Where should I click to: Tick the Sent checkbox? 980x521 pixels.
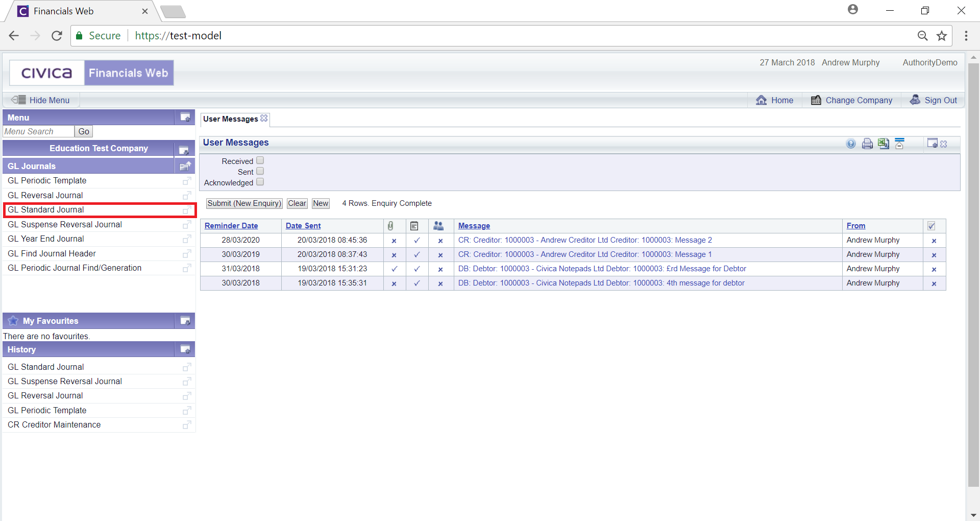click(x=260, y=171)
